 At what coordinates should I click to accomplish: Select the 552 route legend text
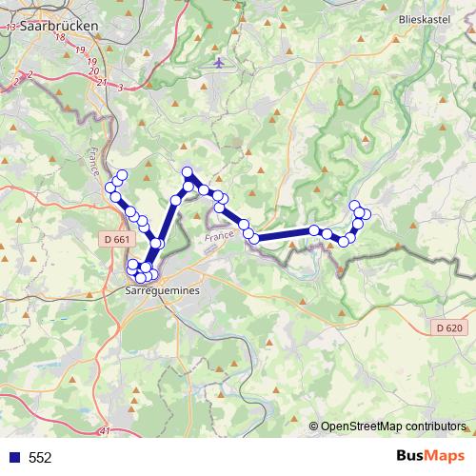click(40, 458)
